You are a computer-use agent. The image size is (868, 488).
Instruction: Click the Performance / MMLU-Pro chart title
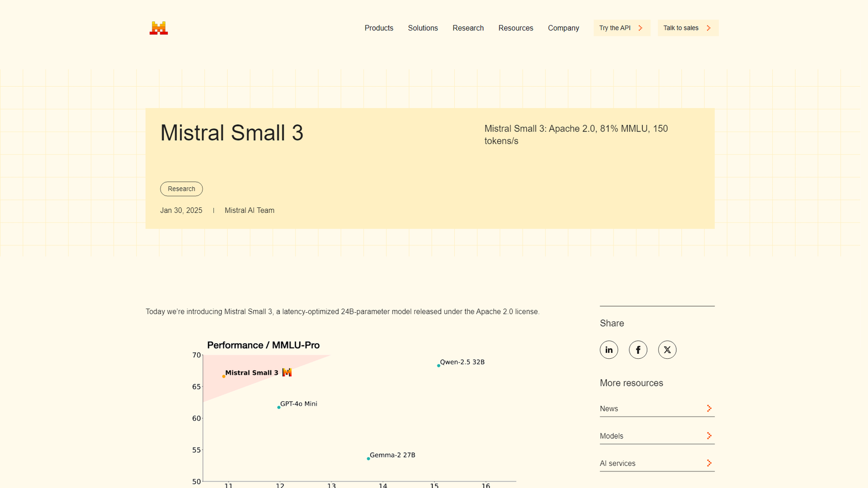click(263, 345)
